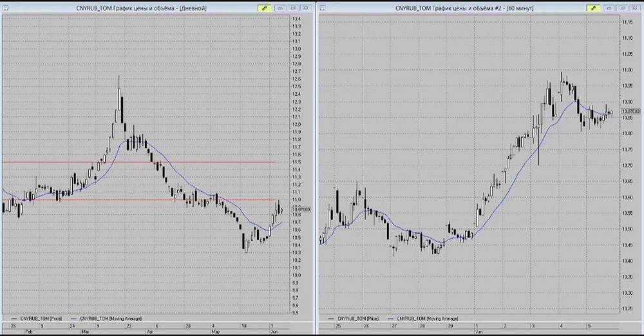Click date 29 on 60-minute time axis
The image size is (644, 336).
point(451,326)
